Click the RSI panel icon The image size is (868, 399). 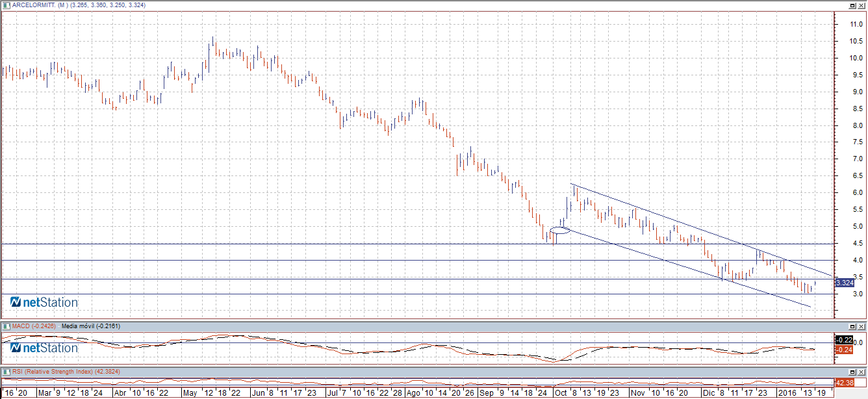(6, 371)
